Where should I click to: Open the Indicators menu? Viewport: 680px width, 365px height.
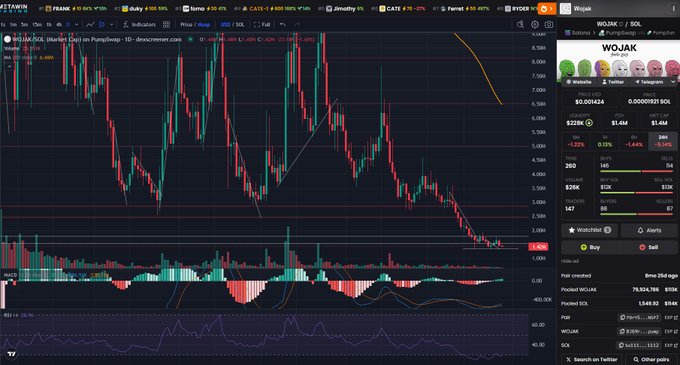coord(139,25)
